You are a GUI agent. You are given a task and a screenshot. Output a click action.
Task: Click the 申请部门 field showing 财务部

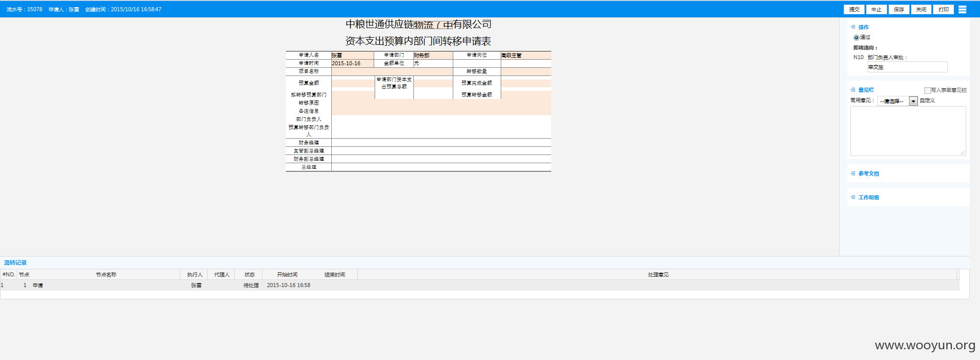click(x=433, y=55)
